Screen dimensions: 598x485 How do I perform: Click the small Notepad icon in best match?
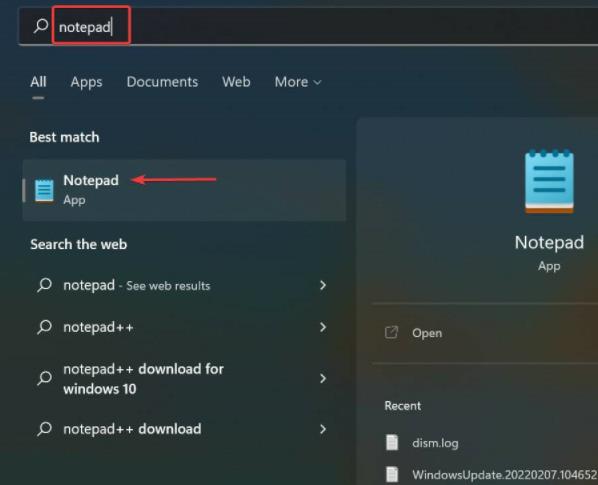(44, 191)
